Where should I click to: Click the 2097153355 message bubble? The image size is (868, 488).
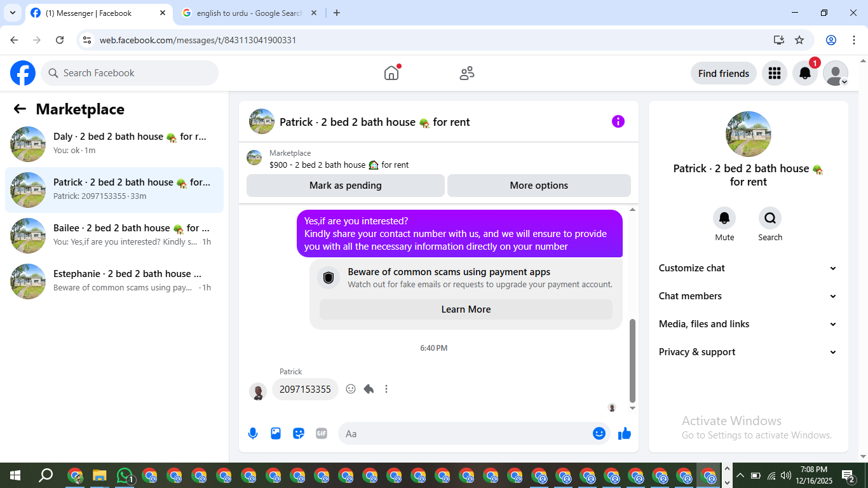[305, 389]
